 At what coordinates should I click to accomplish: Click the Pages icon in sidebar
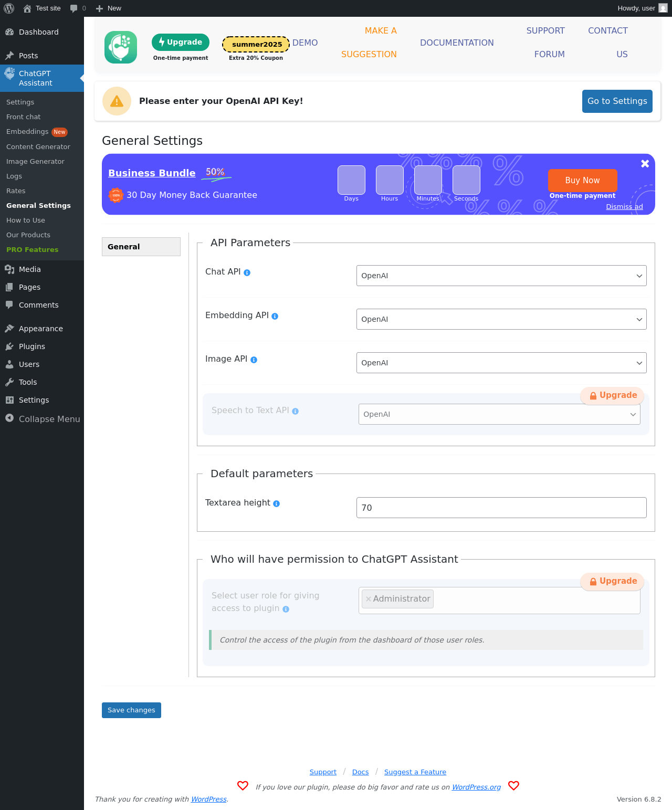pos(9,287)
